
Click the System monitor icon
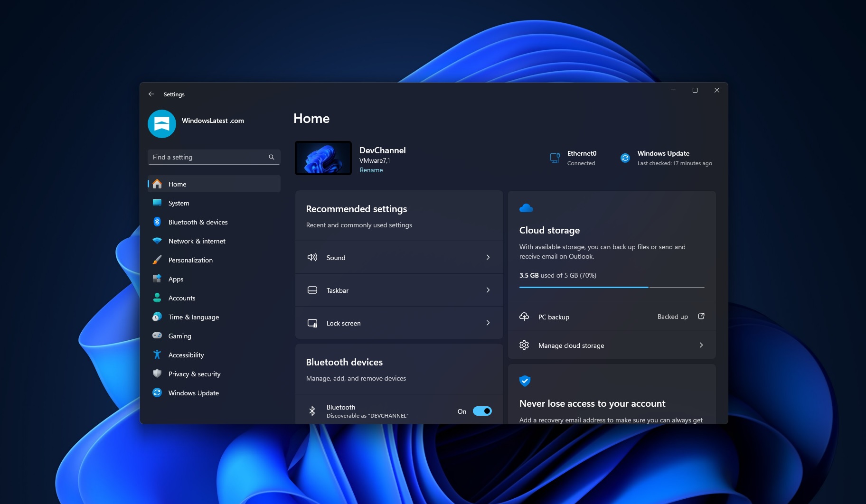157,203
